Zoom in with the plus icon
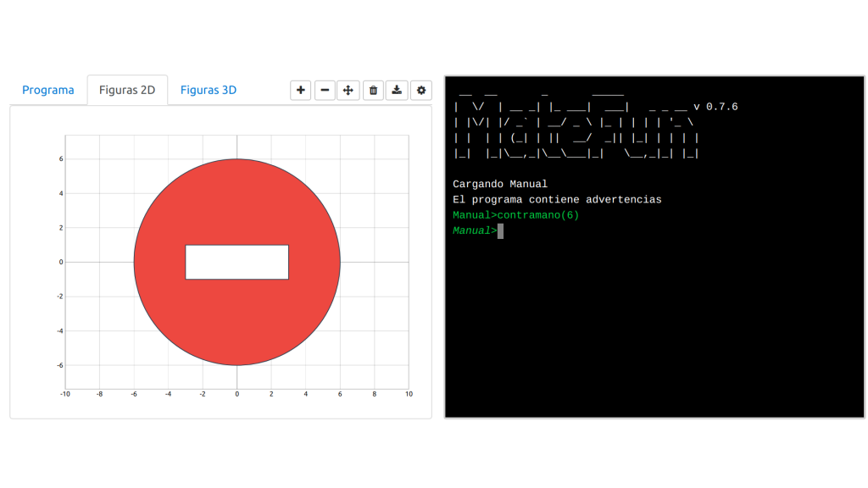The height and width of the screenshot is (488, 868). click(x=300, y=90)
